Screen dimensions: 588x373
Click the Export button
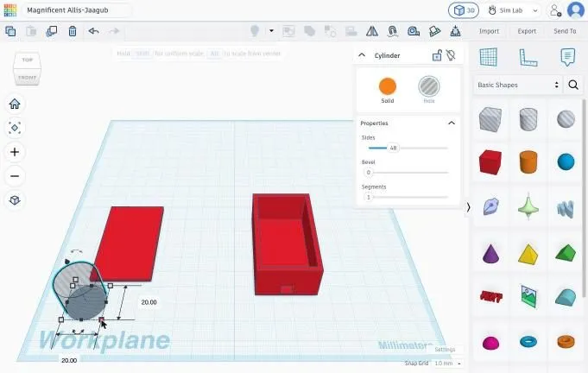pos(527,31)
